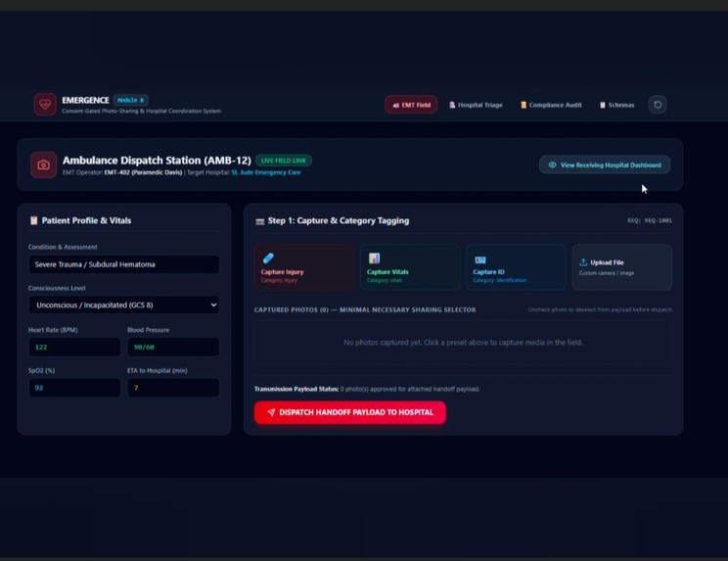
Task: Focus the Heart Rate (BPM) field
Action: (x=74, y=347)
